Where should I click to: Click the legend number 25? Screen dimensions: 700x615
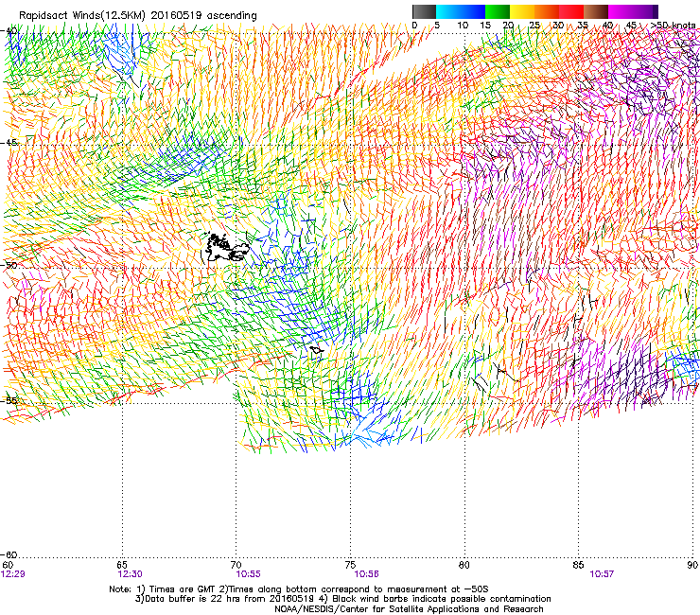click(x=534, y=26)
